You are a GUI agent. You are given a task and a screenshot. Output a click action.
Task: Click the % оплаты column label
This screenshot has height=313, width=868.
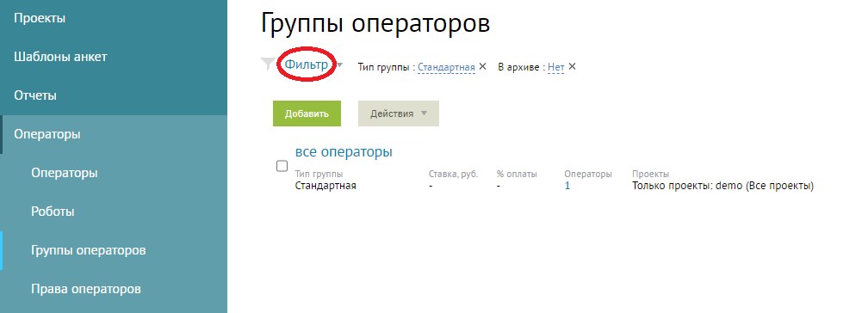517,175
